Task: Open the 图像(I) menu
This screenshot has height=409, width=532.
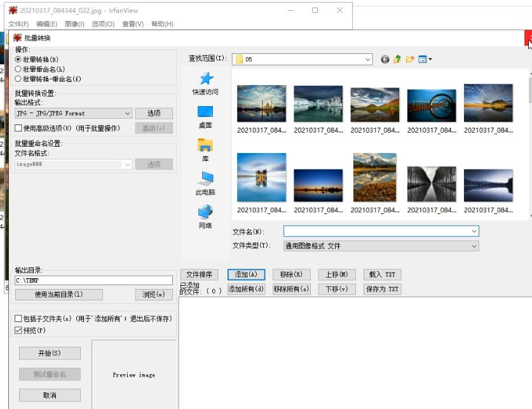Action: coord(74,24)
